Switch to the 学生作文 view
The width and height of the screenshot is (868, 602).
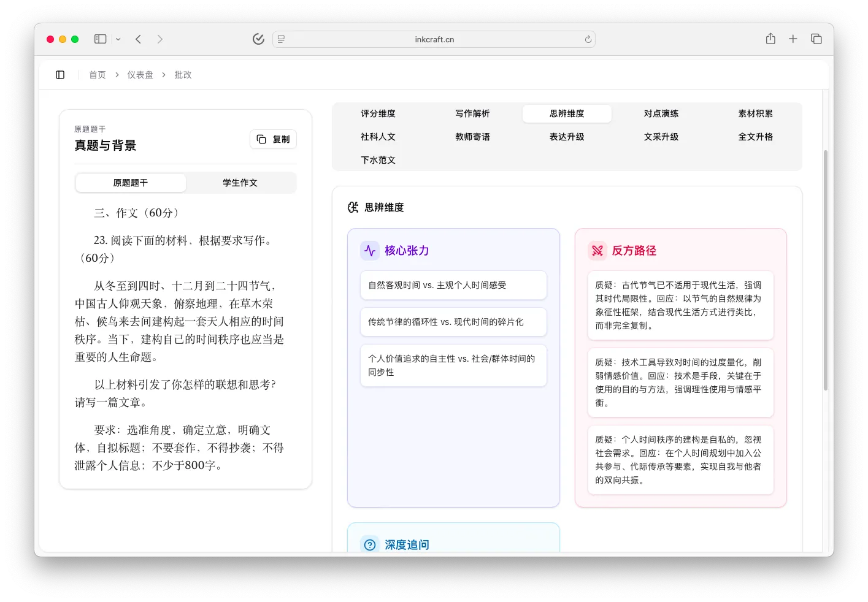pos(240,182)
